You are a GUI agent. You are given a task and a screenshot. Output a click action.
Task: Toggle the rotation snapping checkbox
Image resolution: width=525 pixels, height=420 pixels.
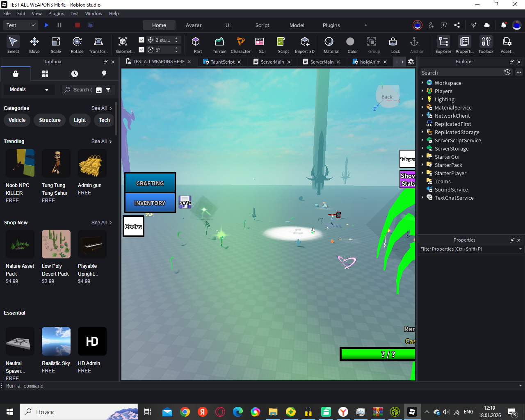142,50
